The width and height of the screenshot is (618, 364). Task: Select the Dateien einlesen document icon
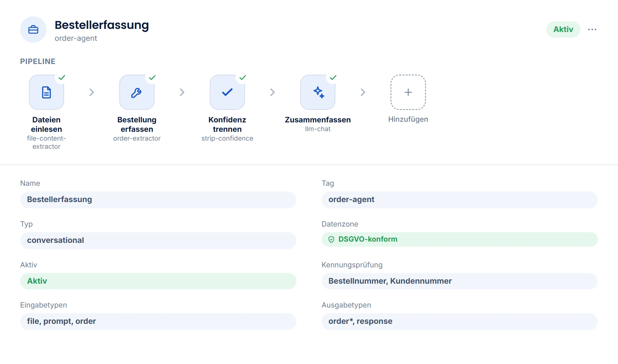tap(46, 92)
